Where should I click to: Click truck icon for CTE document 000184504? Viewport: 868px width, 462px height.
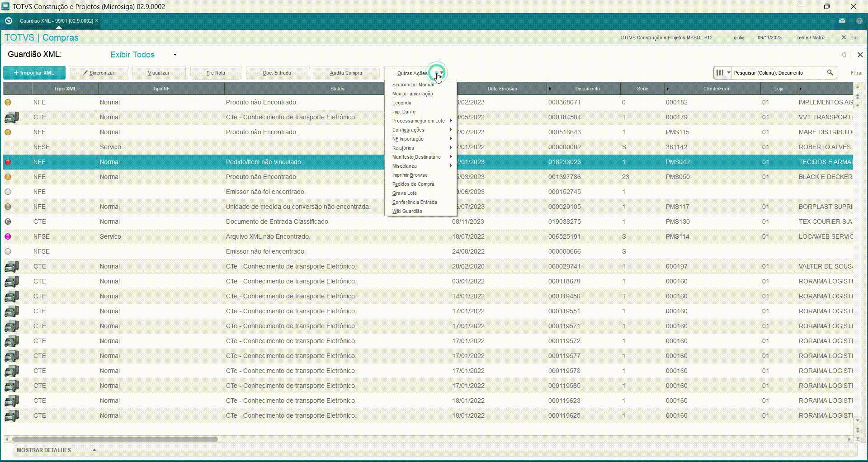pos(12,117)
